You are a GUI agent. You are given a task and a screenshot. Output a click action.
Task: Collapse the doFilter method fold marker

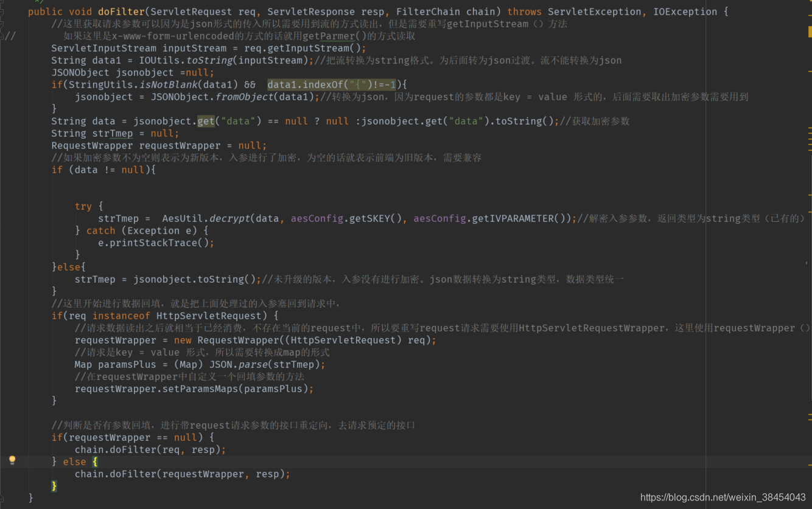2,12
